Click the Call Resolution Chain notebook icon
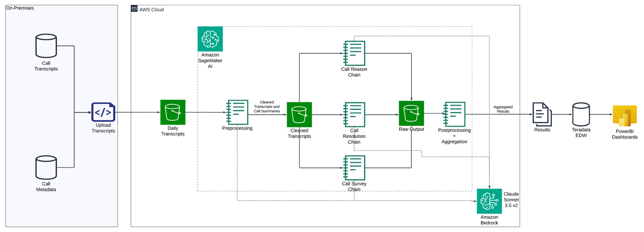This screenshot has height=232, width=644. [x=354, y=115]
